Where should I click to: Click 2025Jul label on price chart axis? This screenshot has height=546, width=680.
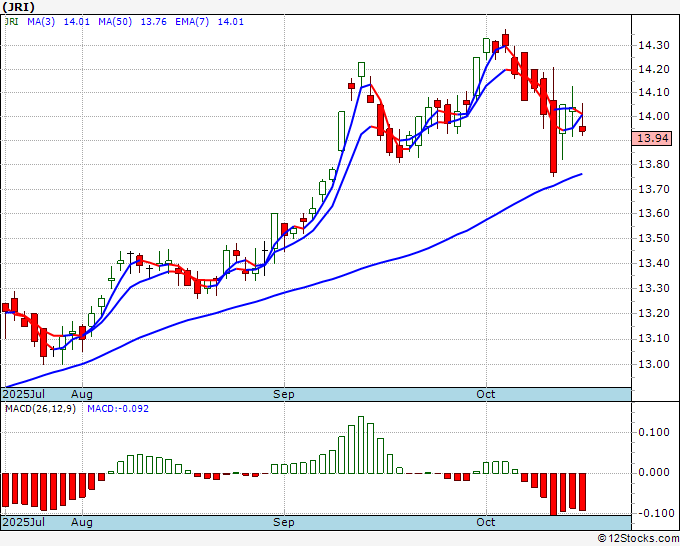tap(23, 394)
